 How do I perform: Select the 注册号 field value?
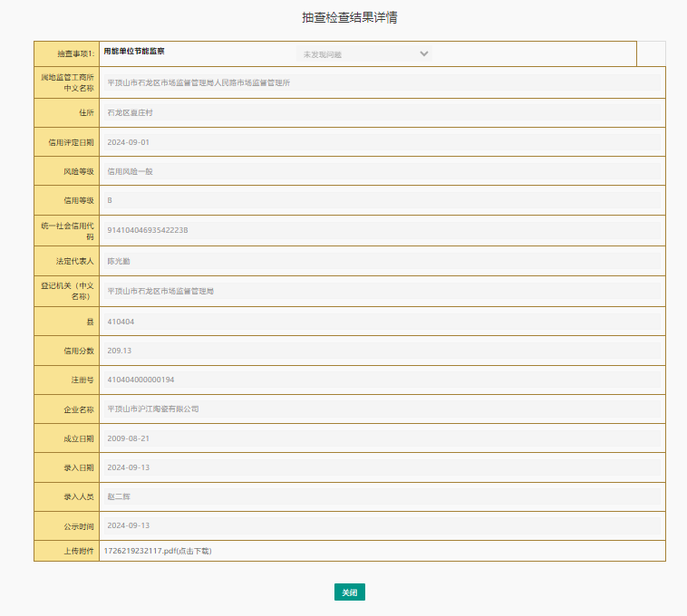(x=382, y=380)
